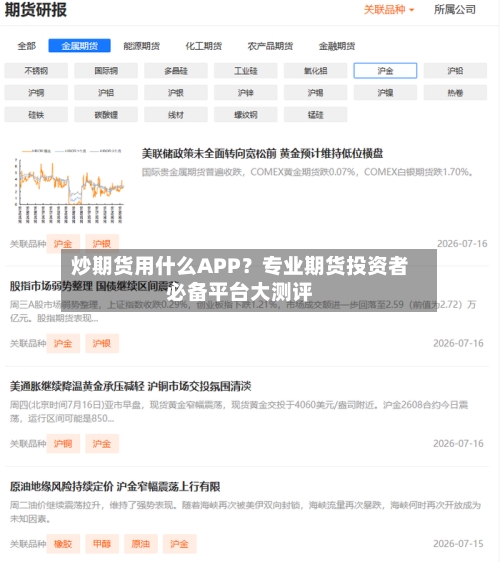Choose the 沪铜 filter chip
The image size is (500, 562).
(x=36, y=93)
